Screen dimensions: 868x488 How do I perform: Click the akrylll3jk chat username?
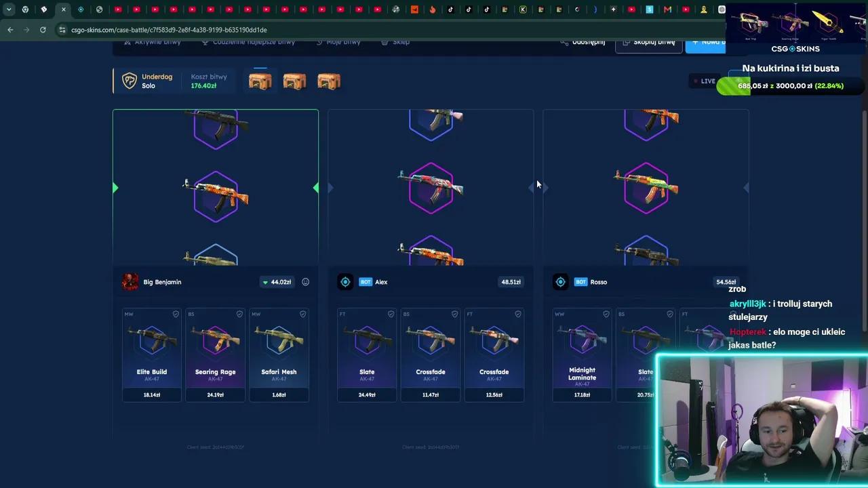click(747, 304)
